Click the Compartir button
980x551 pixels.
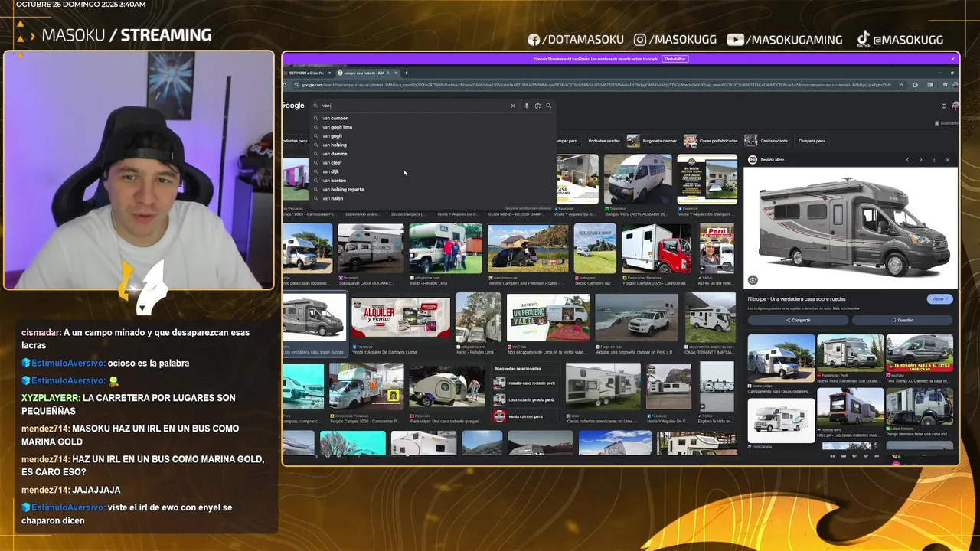798,320
